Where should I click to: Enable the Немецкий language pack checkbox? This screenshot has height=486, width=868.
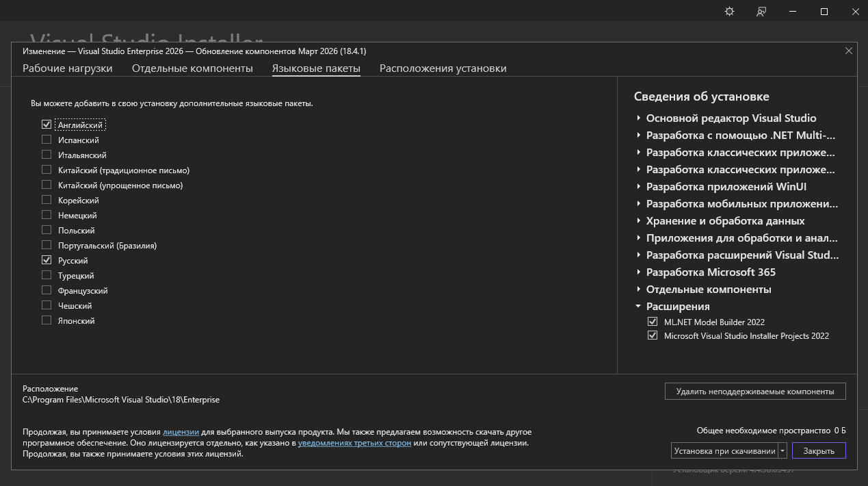click(47, 216)
